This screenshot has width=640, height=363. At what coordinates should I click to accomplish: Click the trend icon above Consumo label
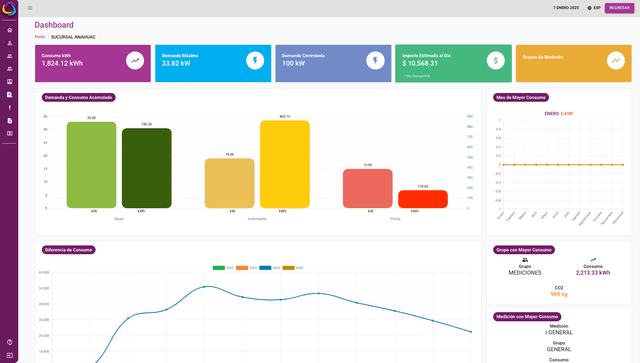click(x=593, y=260)
